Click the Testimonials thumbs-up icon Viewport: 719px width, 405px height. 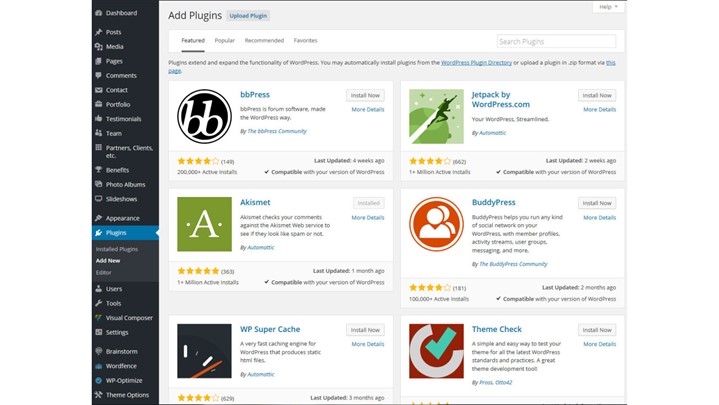tap(99, 119)
